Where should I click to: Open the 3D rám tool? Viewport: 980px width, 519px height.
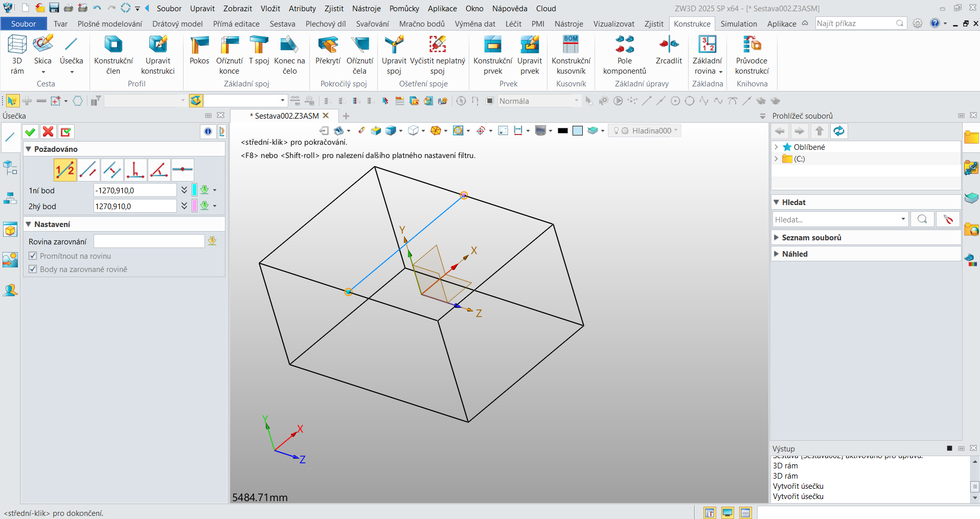(x=17, y=54)
